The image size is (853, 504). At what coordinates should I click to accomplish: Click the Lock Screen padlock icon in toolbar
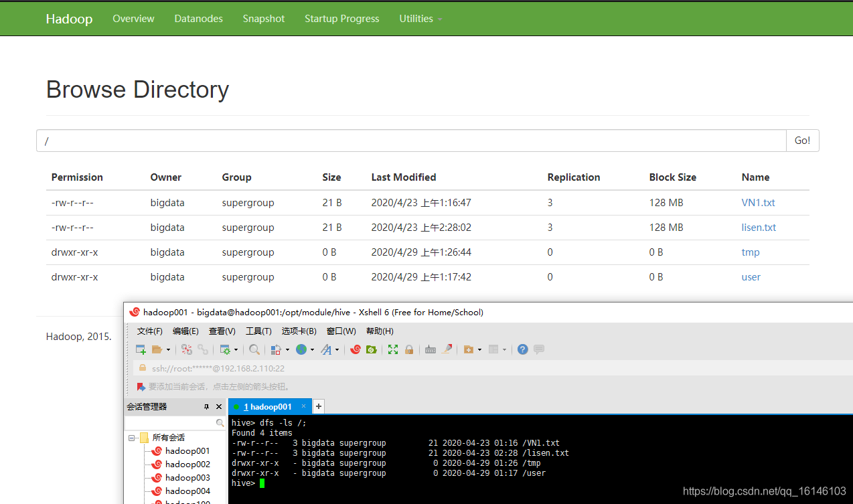tap(409, 349)
